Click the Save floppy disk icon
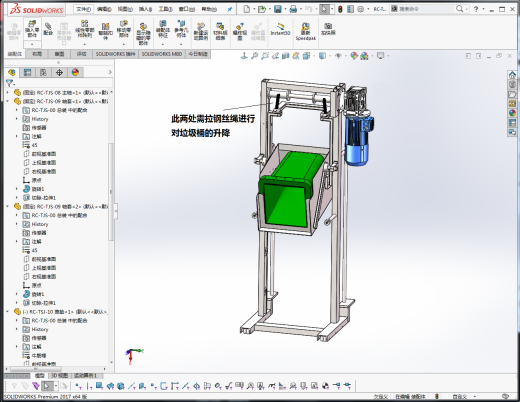The image size is (520, 402). pos(278,9)
